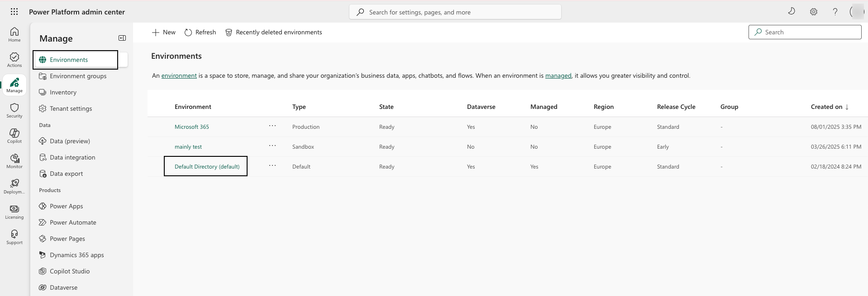This screenshot has width=868, height=296.
Task: Open the Actions icon in left rail
Action: 14,59
